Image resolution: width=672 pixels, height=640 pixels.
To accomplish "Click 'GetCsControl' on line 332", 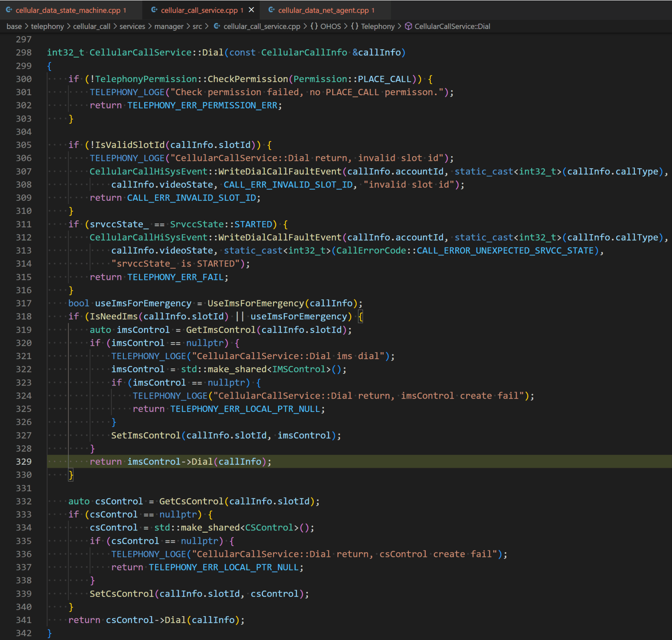I will point(191,501).
